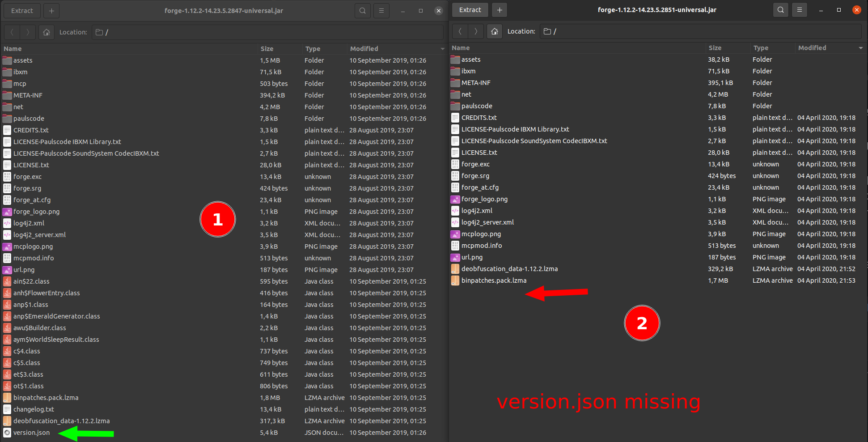This screenshot has width=868, height=442.
Task: Select version.json in the left file list
Action: pyautogui.click(x=31, y=432)
